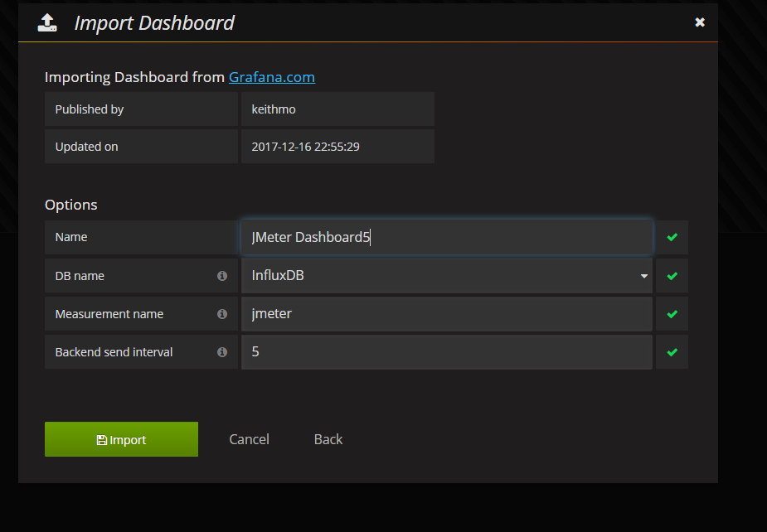Click Cancel to abort import
This screenshot has height=532, width=767.
249,439
